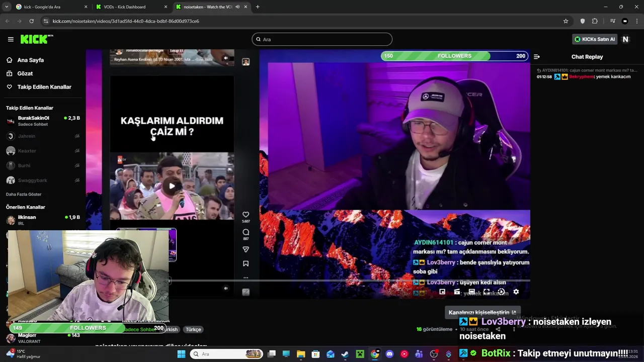
Task: Toggle theater mode in video player
Action: coord(471,292)
